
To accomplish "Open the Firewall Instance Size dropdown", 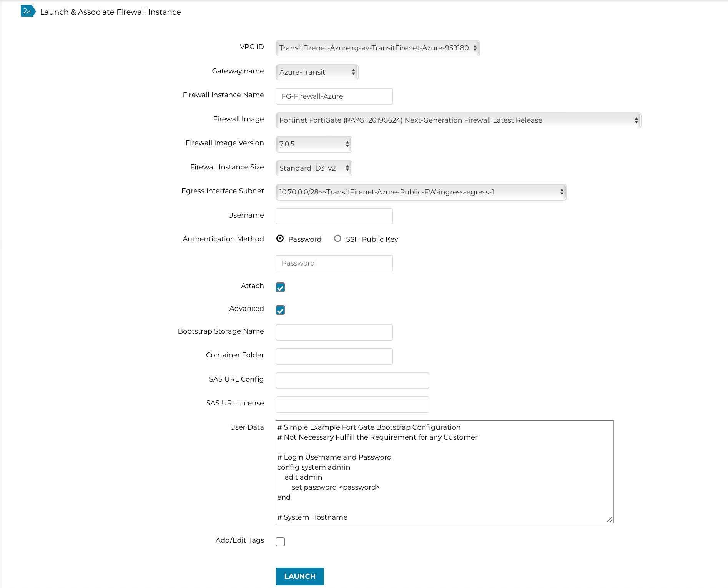I will tap(313, 168).
